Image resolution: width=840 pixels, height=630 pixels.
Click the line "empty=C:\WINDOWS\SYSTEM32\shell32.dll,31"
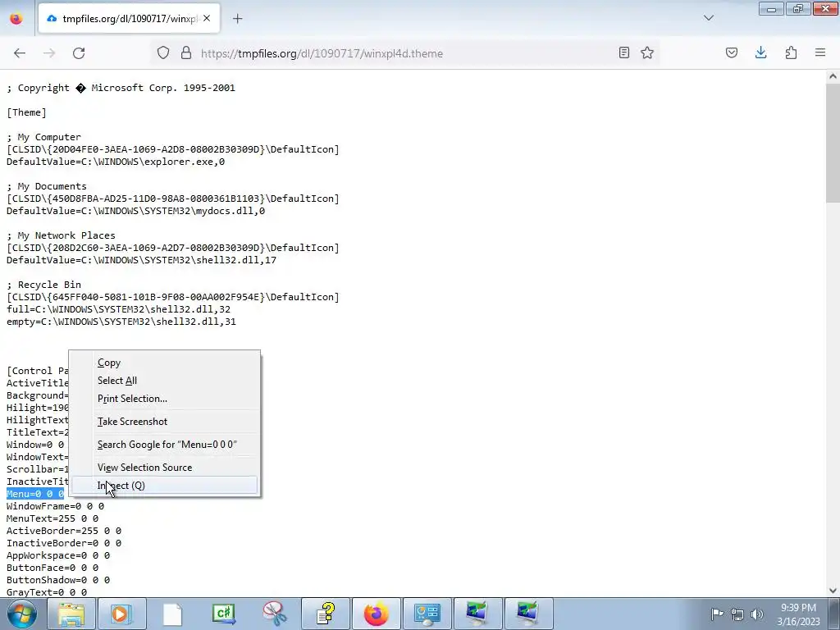pyautogui.click(x=121, y=322)
